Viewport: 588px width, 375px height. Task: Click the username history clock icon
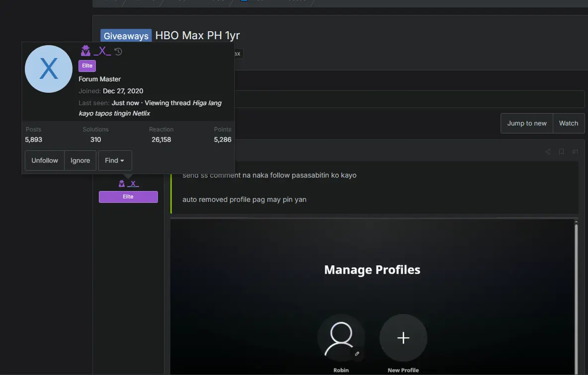pyautogui.click(x=119, y=52)
